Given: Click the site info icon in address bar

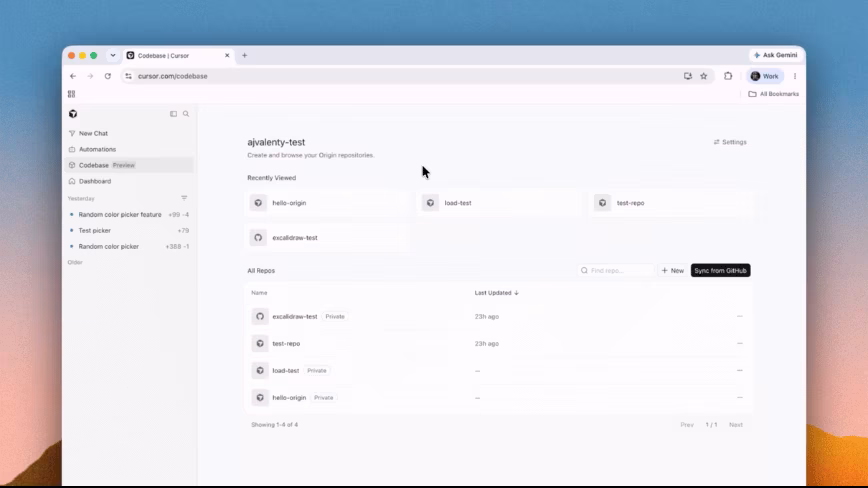Looking at the screenshot, I should pyautogui.click(x=128, y=76).
